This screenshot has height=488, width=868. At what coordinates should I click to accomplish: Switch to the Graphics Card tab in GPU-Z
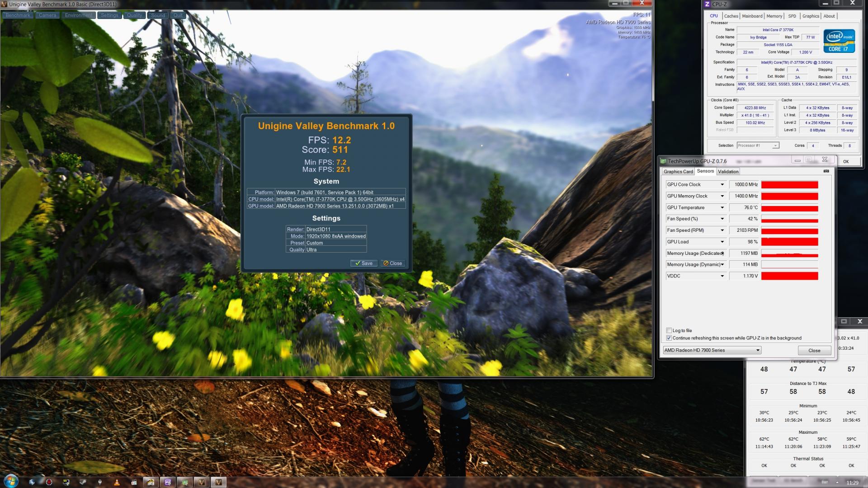(678, 172)
